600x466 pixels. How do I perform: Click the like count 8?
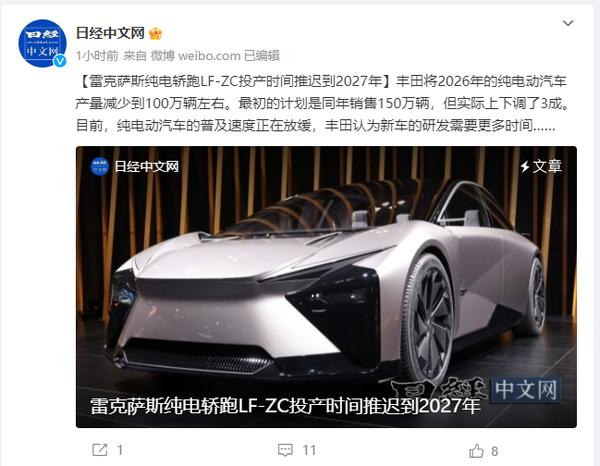tap(494, 451)
